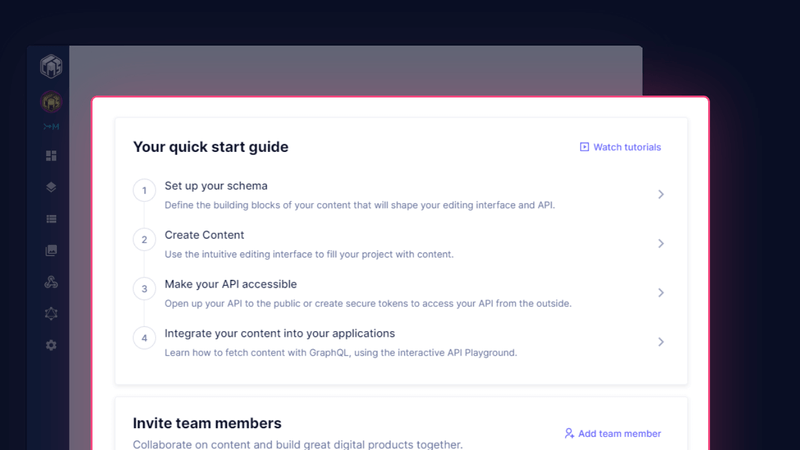Screen dimensions: 800x450
Task: Open the Webhooks icon in the sidebar
Action: (51, 282)
